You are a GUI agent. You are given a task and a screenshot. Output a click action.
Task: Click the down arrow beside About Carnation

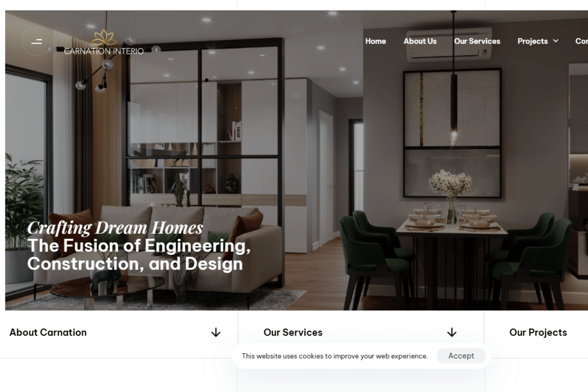pos(216,333)
